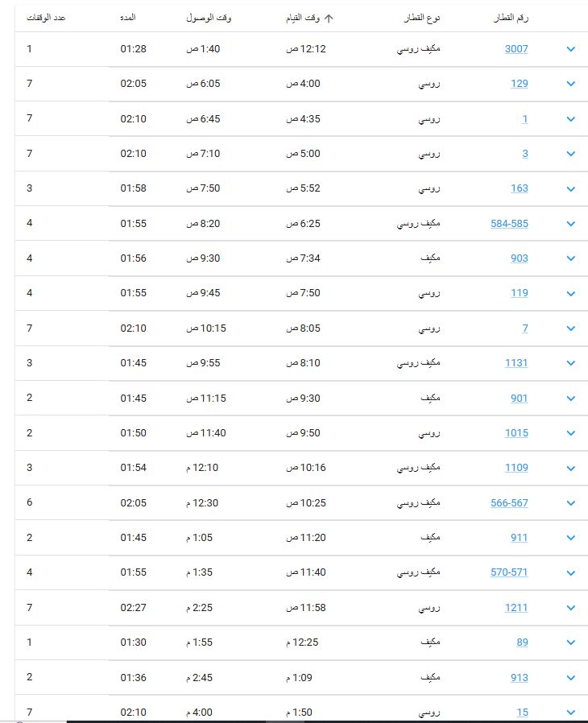Expand the chevron next to train 903

pyautogui.click(x=571, y=258)
